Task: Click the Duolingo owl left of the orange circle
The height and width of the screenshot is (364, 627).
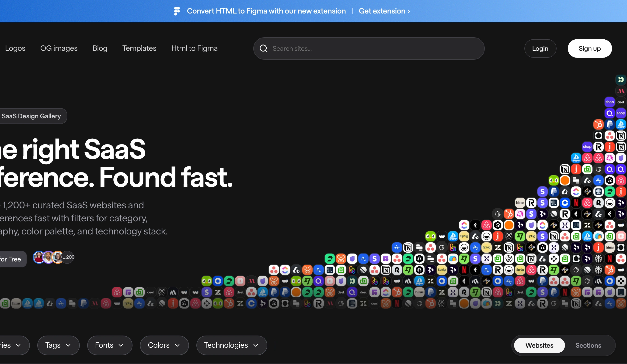Action: [554, 180]
